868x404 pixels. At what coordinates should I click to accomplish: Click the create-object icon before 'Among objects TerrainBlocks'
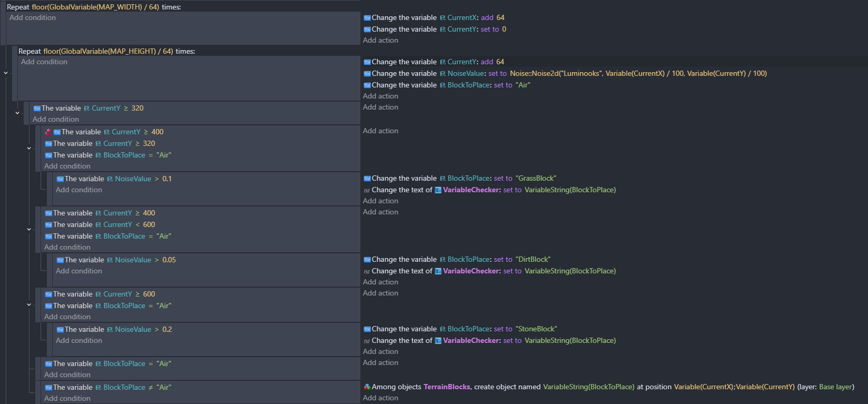pos(367,387)
